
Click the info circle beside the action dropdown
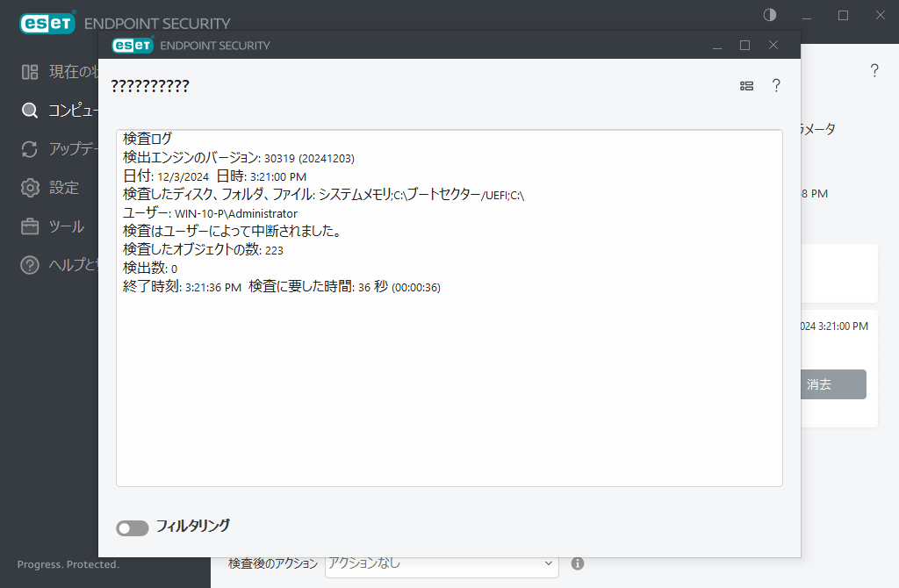click(577, 563)
